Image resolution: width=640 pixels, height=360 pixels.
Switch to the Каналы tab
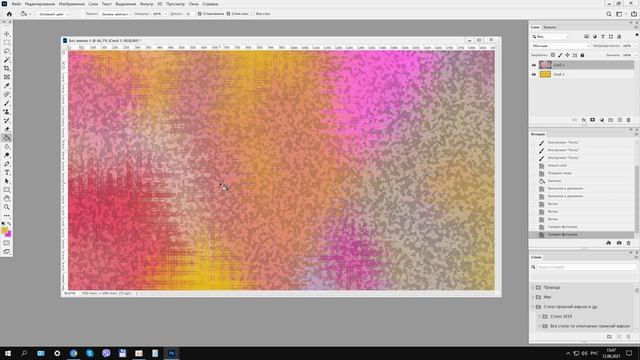click(550, 27)
